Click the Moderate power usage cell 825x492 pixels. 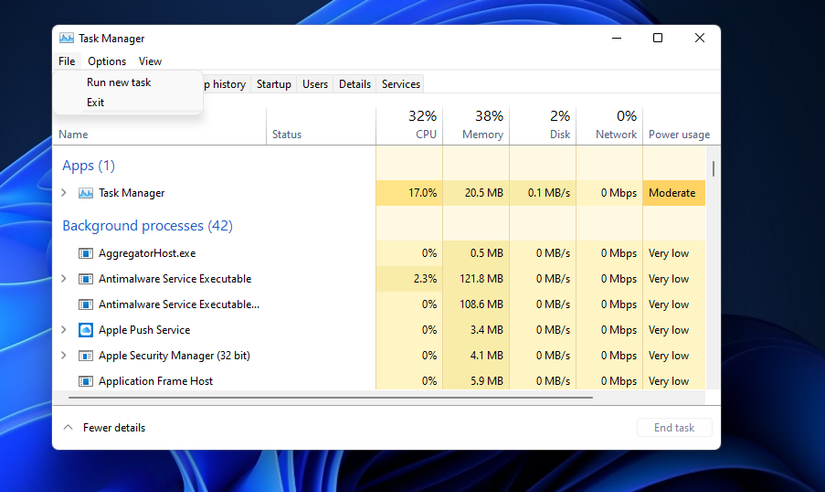pos(674,193)
